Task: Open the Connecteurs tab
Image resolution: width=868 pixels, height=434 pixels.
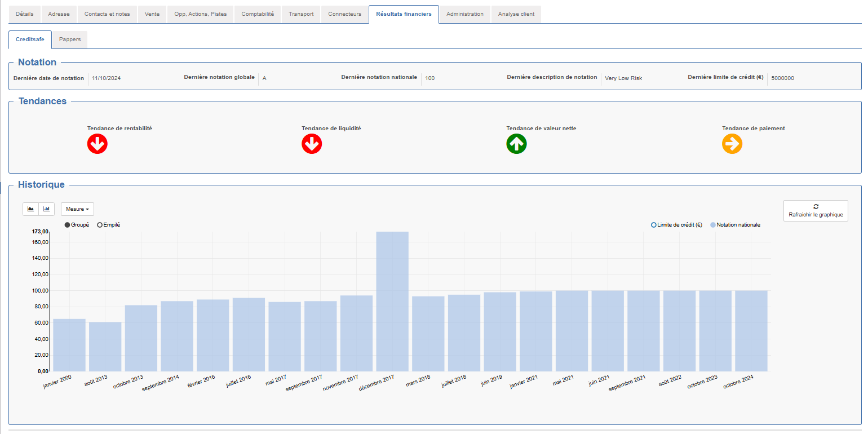Action: point(345,14)
